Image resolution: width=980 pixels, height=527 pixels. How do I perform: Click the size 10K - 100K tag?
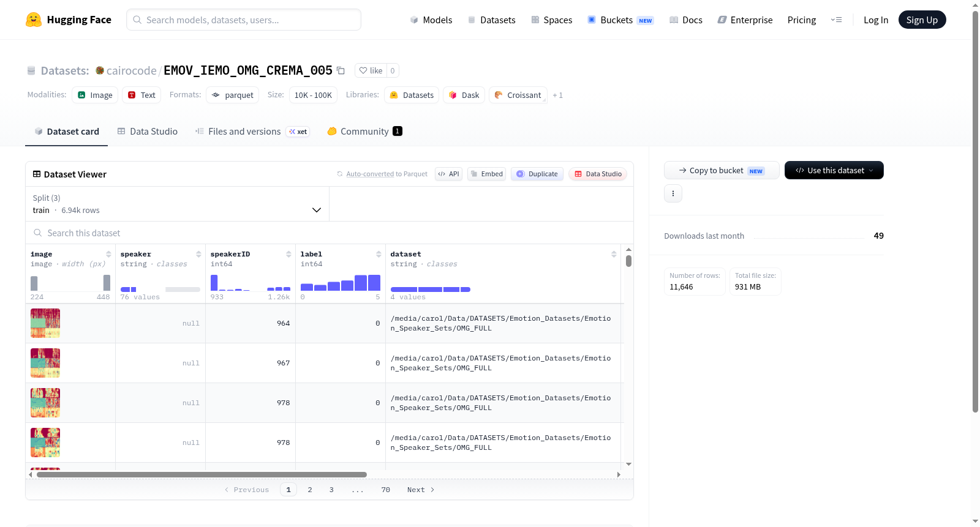coord(313,95)
